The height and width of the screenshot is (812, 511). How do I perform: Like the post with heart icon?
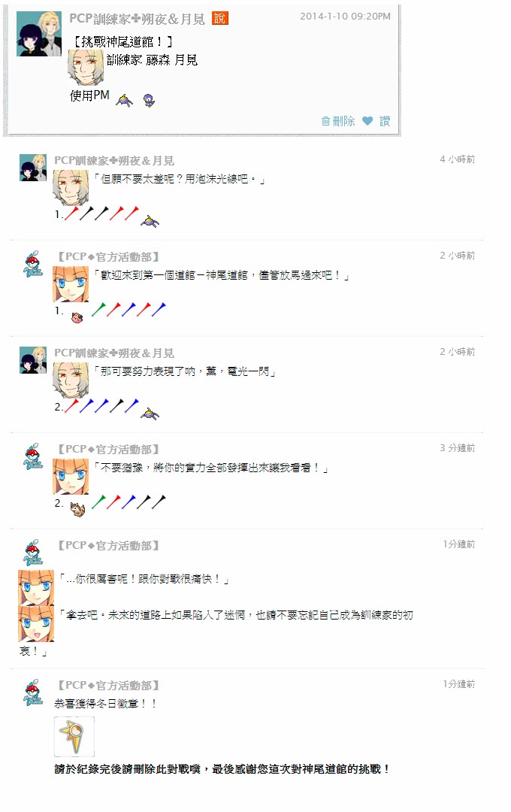pos(367,121)
